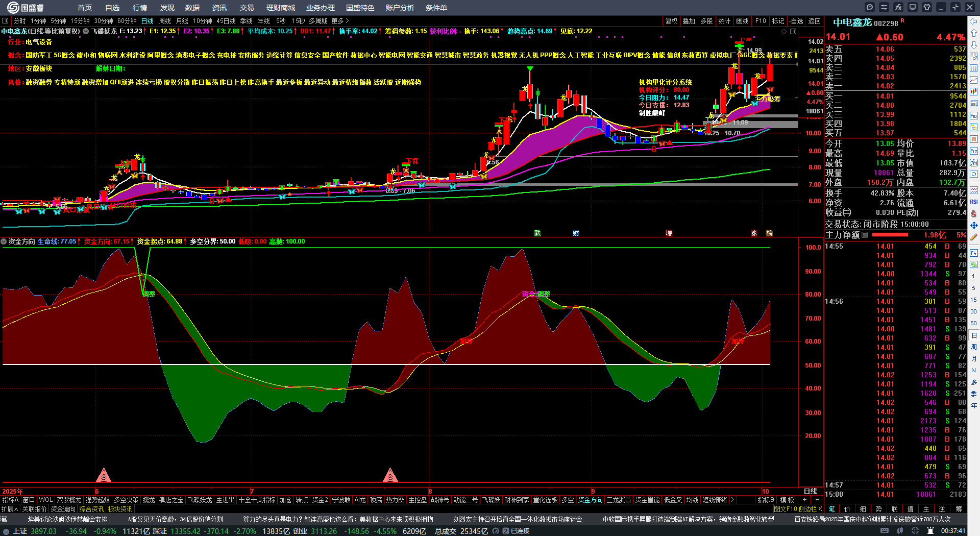The height and width of the screenshot is (536, 980).
Task: Click the RSI indicator icon in sidebar
Action: [974, 202]
